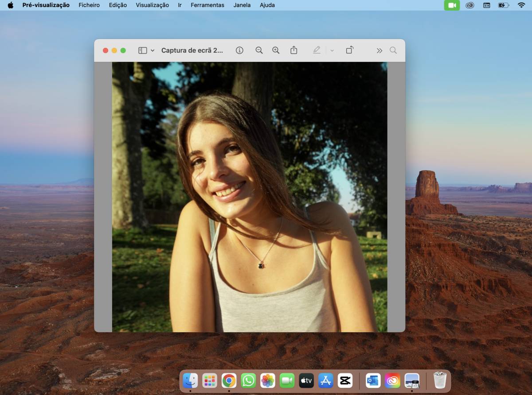Open the Photos app from the Dock
This screenshot has height=395, width=532.
[x=268, y=380]
